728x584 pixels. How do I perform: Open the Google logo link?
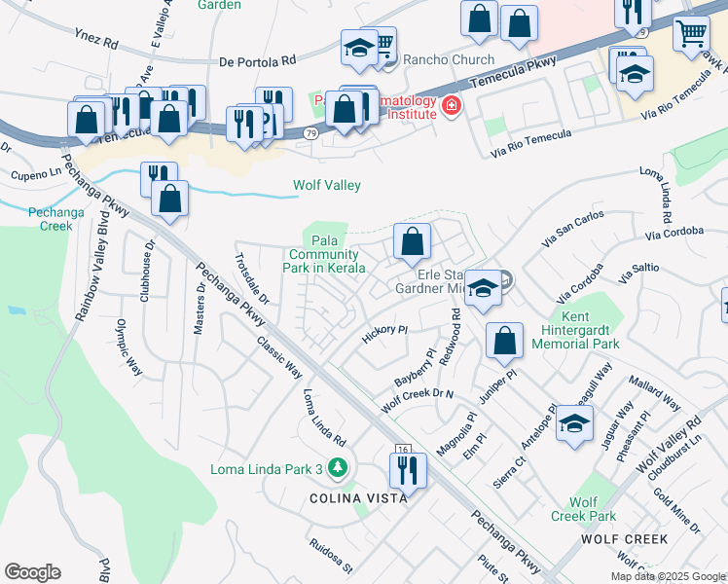point(32,572)
